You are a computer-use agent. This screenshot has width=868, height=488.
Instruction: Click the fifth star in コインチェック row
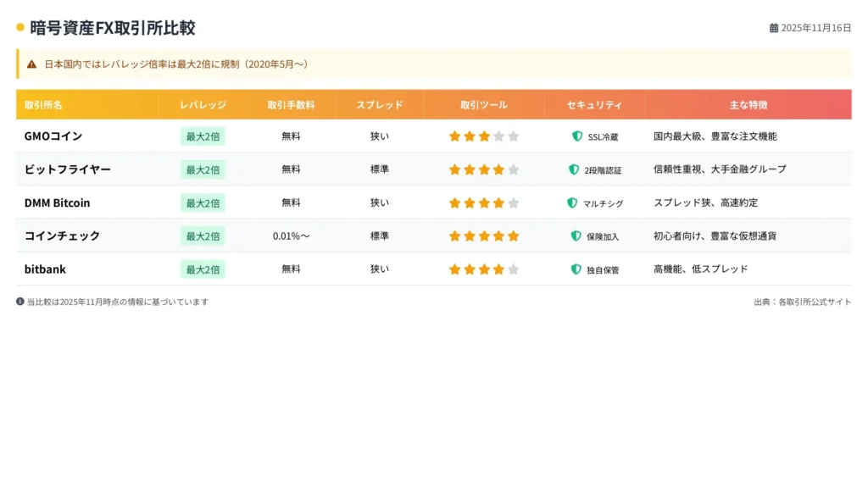coord(513,236)
